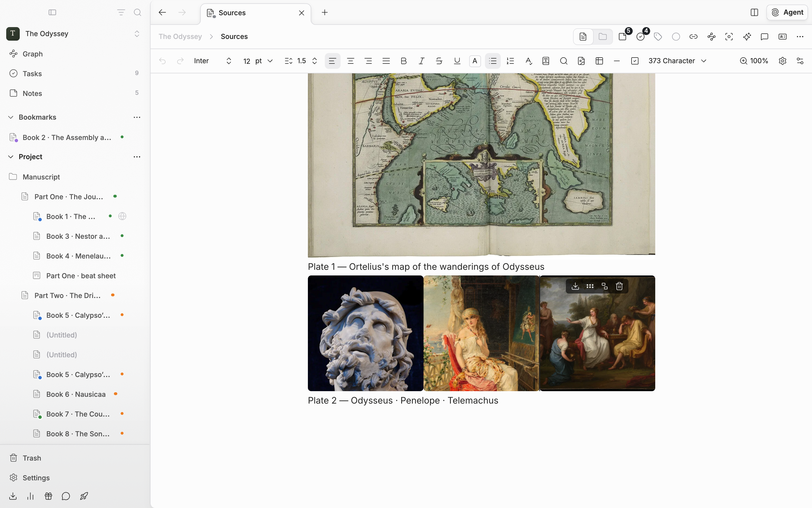The image size is (812, 508).
Task: Download the selected gallery image
Action: [x=575, y=286]
